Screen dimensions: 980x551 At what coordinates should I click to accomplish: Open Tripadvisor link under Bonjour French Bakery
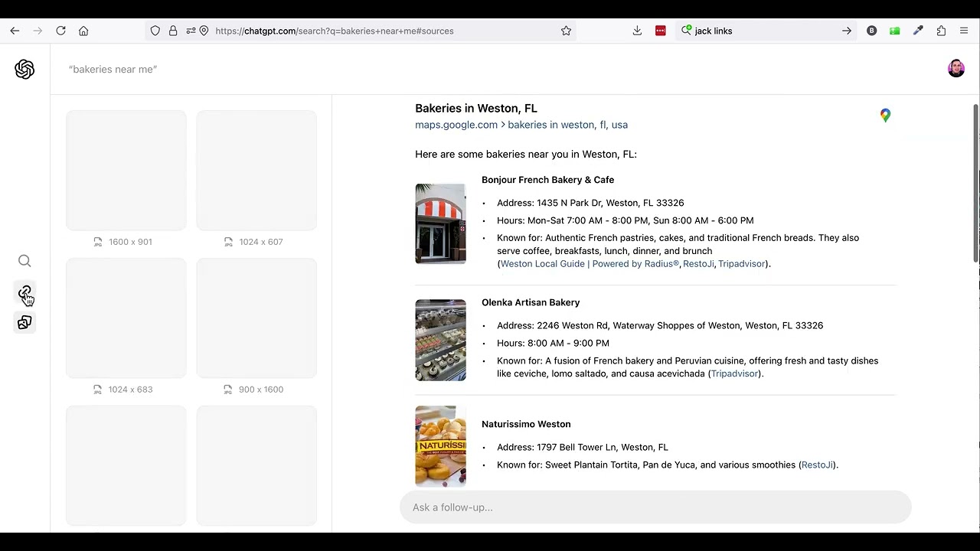(x=741, y=263)
